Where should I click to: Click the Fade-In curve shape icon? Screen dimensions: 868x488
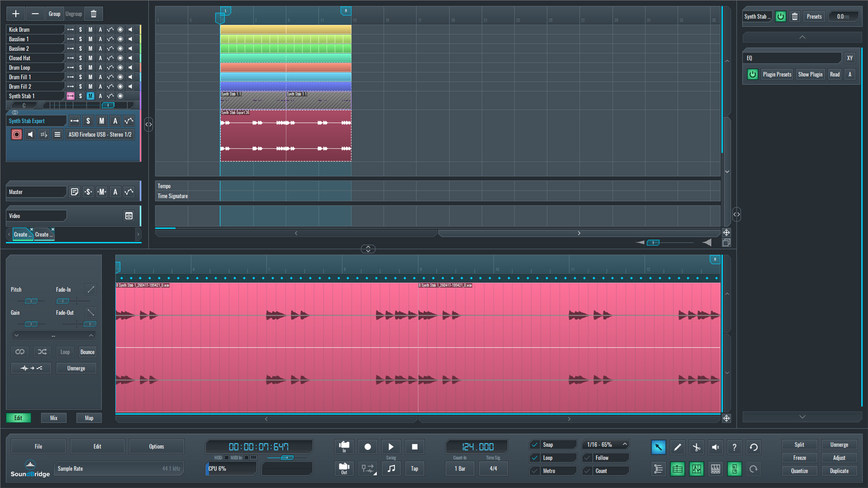[x=91, y=289]
